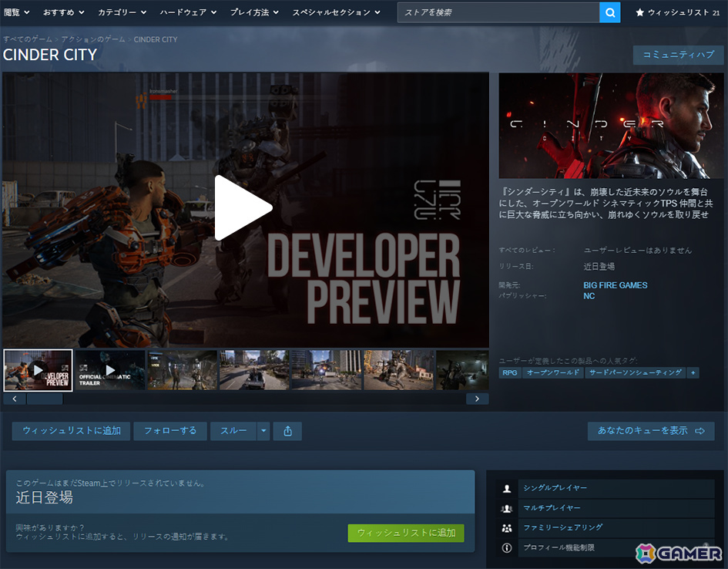The width and height of the screenshot is (728, 569).
Task: Play the Developer Preview video
Action: point(243,207)
